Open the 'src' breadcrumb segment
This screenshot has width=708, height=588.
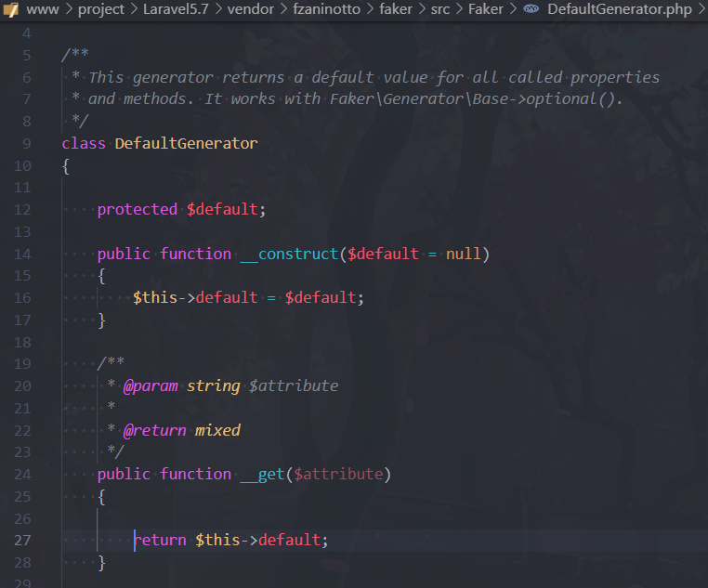[x=440, y=9]
